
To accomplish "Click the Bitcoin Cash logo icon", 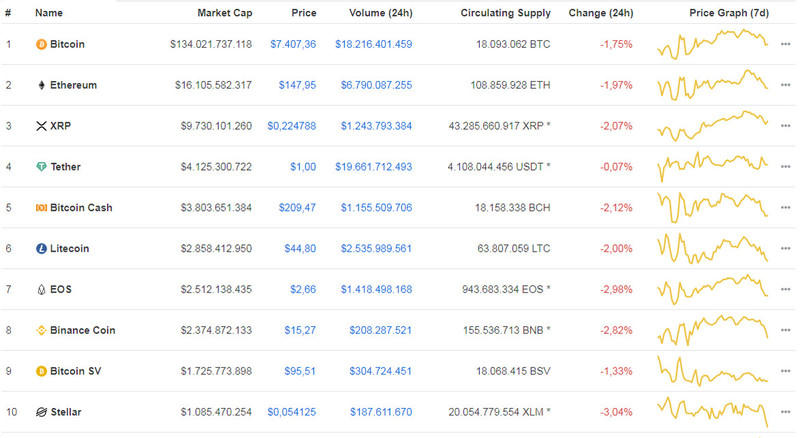I will click(41, 208).
